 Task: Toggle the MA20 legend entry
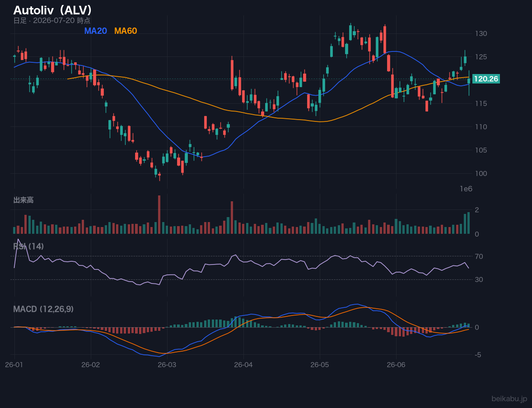tap(95, 31)
